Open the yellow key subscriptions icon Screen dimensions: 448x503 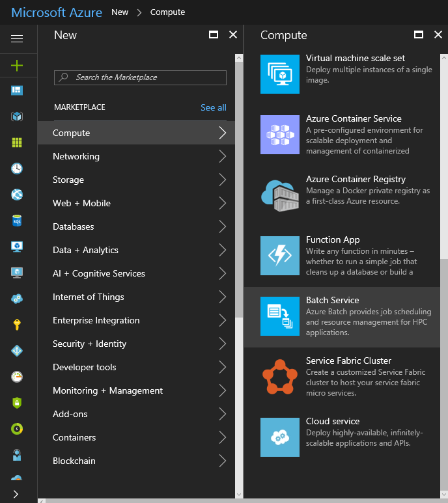coord(17,325)
